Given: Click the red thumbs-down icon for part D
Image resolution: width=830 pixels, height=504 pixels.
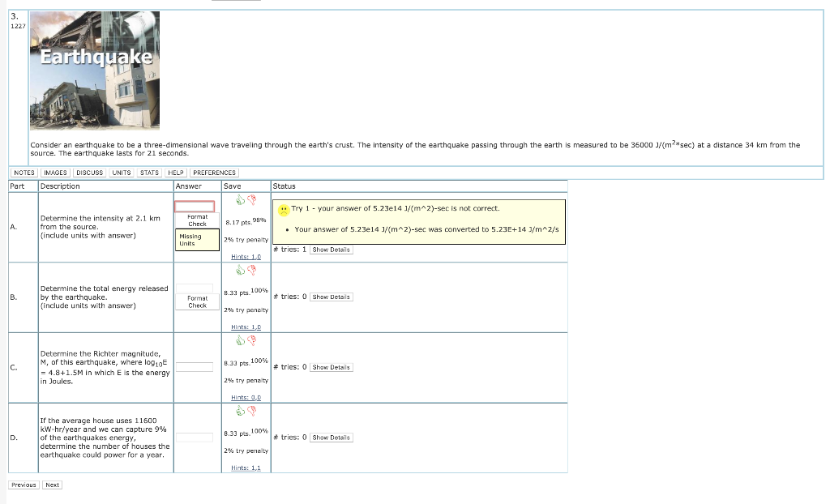Looking at the screenshot, I should pos(252,410).
